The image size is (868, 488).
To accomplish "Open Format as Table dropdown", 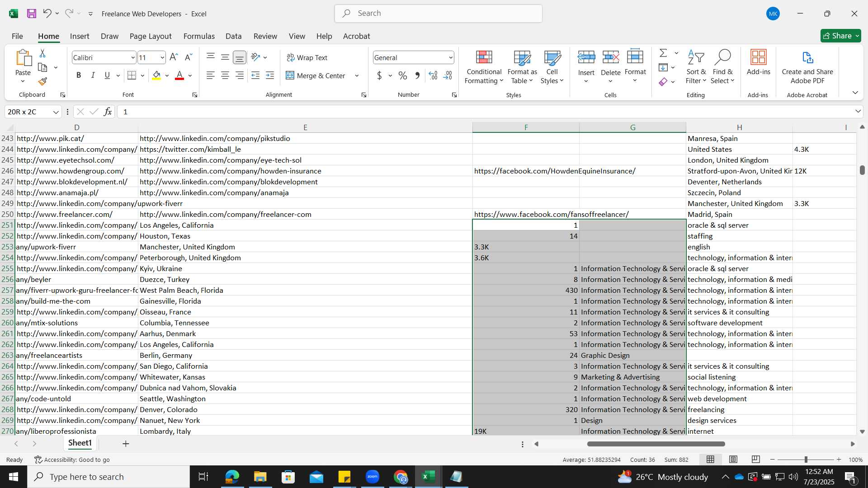I will coord(522,67).
